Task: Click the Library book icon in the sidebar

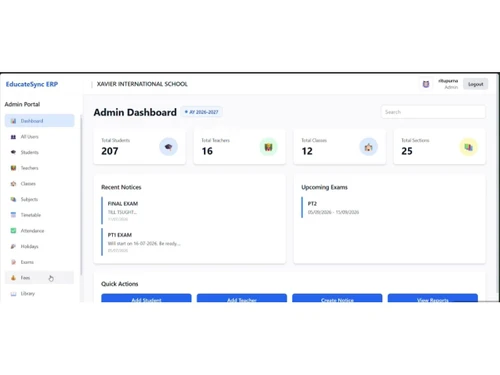Action: pyautogui.click(x=13, y=294)
